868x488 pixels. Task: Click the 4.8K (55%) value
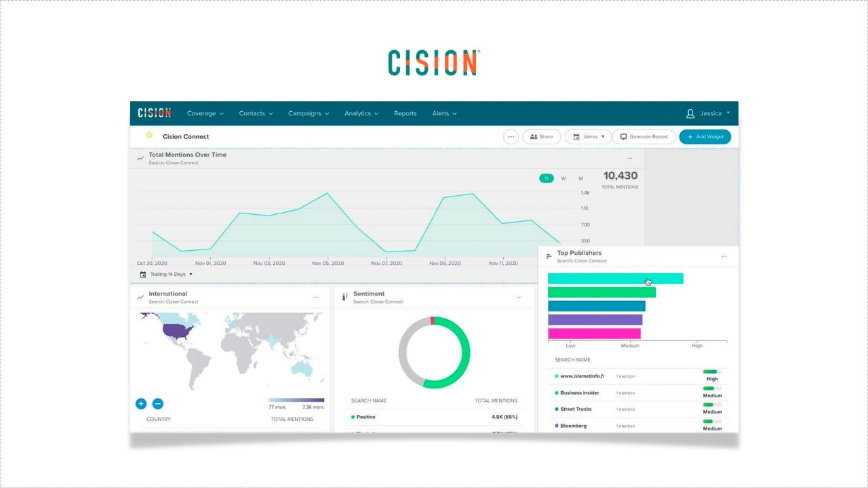504,417
